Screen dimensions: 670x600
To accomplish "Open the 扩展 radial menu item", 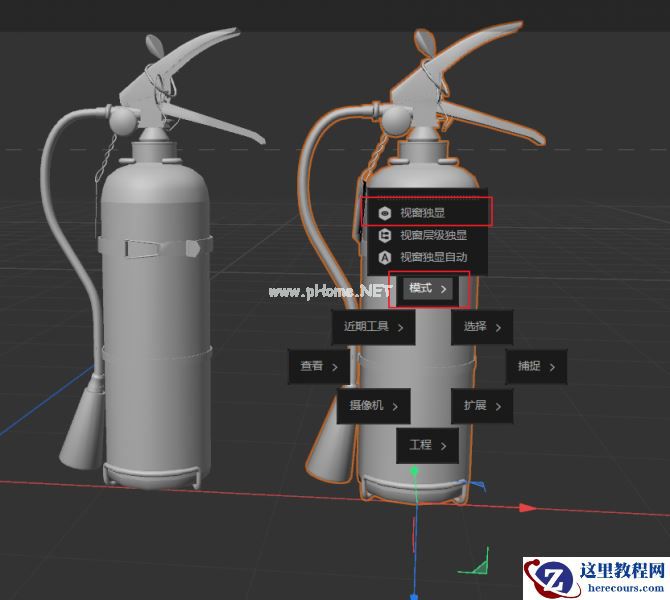I will (482, 406).
